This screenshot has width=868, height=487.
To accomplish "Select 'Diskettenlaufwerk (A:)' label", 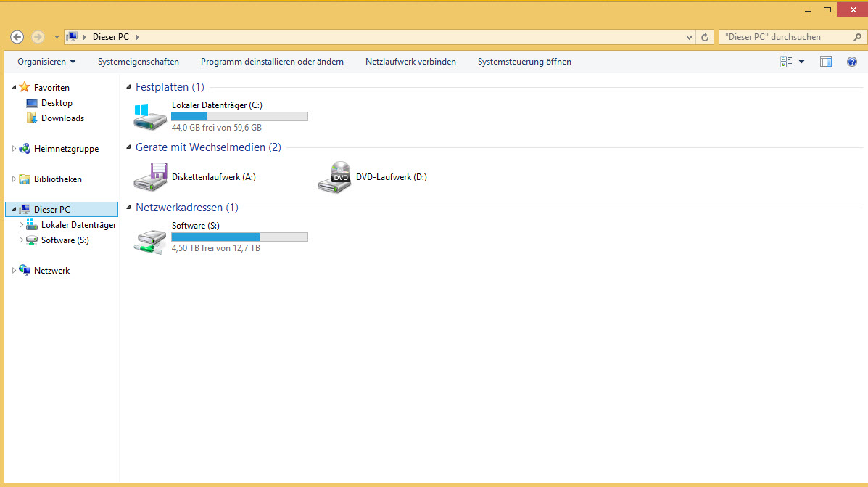I will (214, 177).
